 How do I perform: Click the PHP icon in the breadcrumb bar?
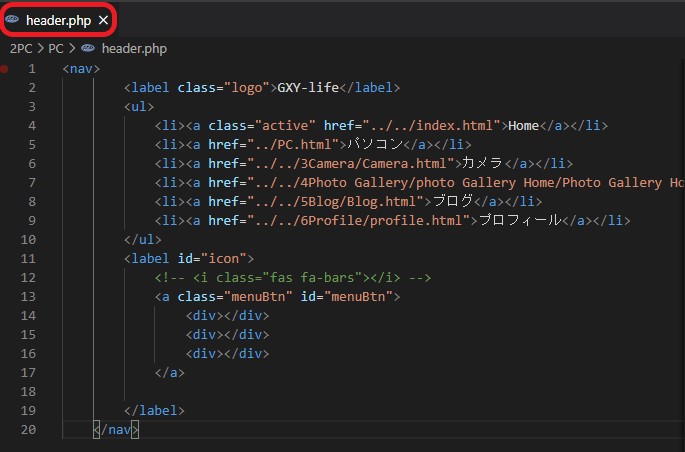pyautogui.click(x=88, y=47)
